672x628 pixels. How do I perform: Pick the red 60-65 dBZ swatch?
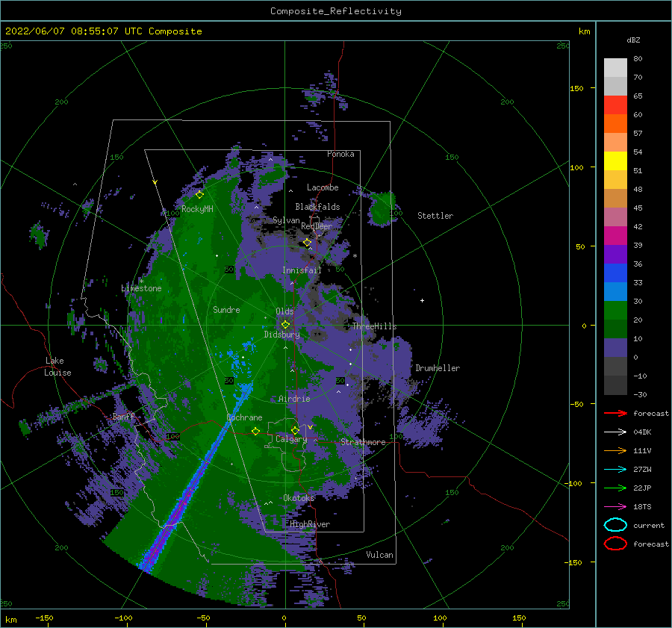(x=615, y=105)
